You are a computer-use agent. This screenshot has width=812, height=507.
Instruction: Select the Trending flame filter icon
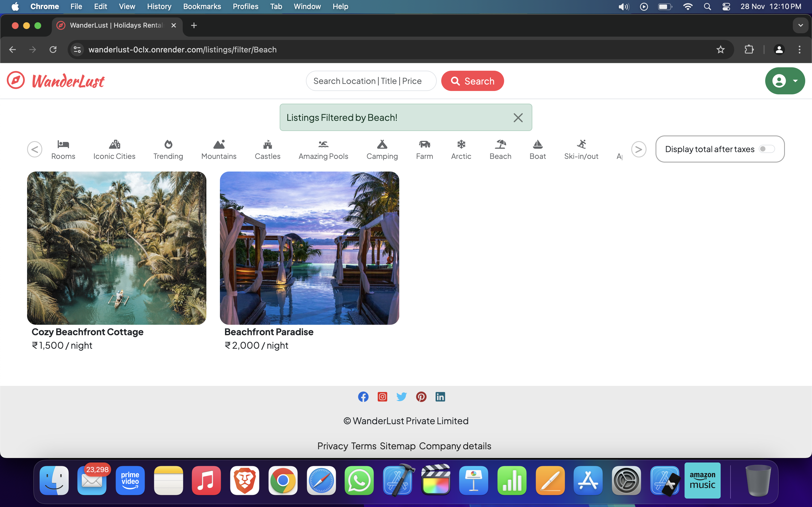click(168, 144)
